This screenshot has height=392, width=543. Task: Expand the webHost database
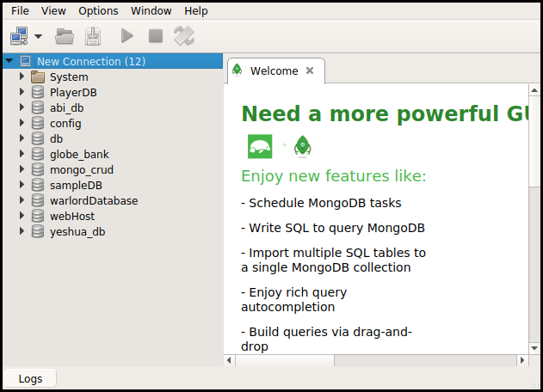pos(22,216)
